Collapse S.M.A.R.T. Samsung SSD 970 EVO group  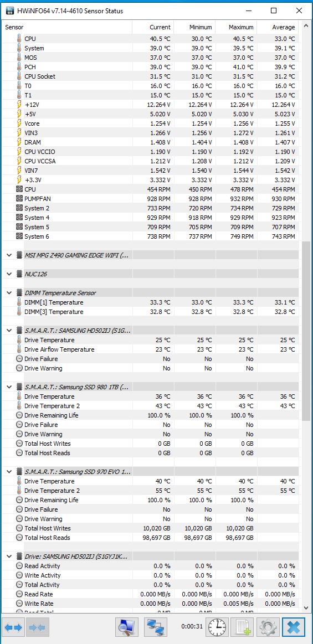(9, 471)
